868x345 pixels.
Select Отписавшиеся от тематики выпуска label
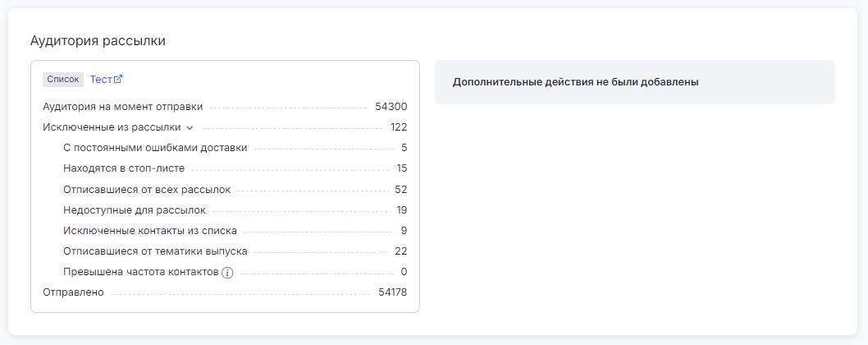pyautogui.click(x=155, y=251)
